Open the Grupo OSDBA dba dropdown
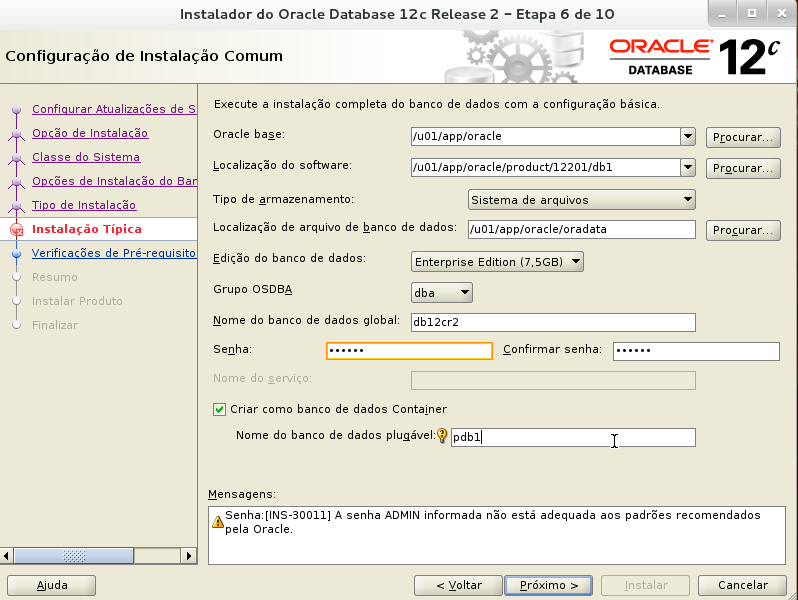Screen dimensions: 798x600 point(442,293)
